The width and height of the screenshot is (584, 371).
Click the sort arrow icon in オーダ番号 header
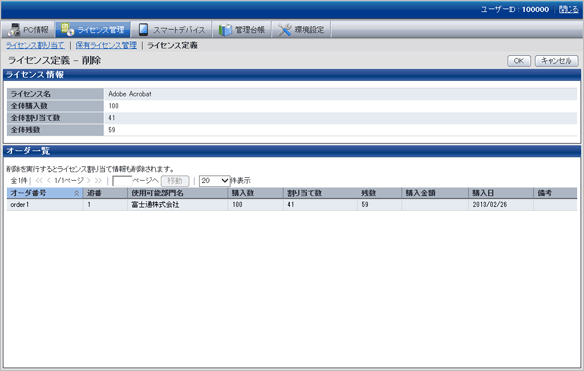(x=77, y=193)
